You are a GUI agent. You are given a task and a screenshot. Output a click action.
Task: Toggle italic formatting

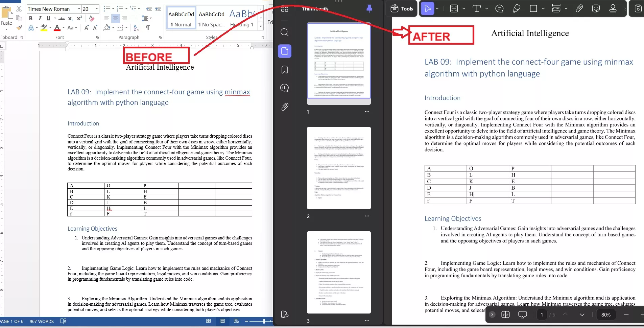[x=40, y=19]
